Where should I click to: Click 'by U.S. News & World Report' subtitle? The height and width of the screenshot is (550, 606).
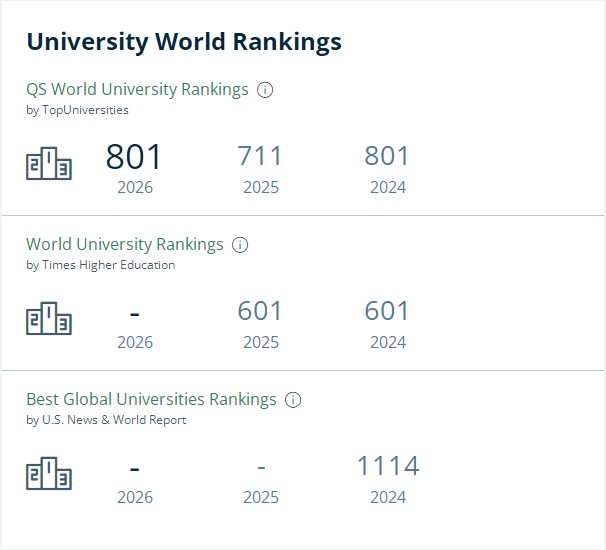(106, 420)
